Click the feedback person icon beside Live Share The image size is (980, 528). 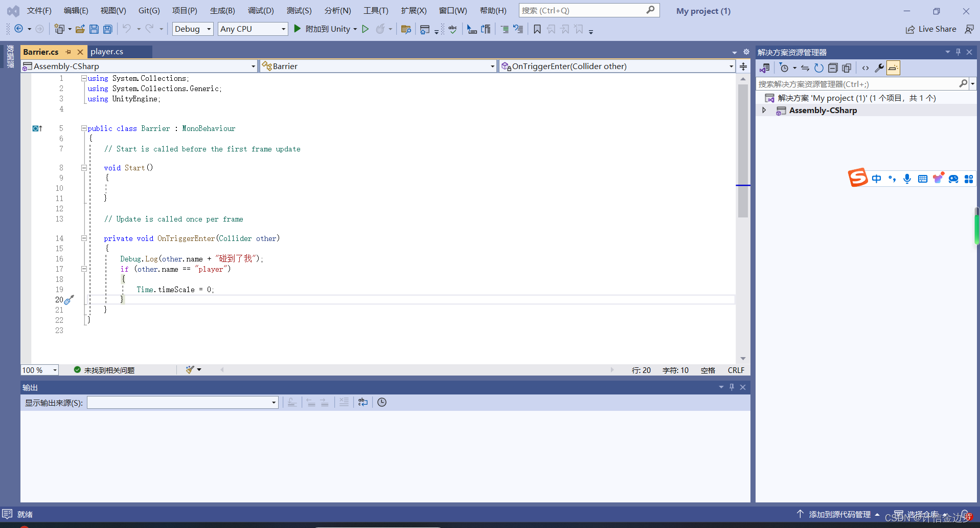pos(969,29)
